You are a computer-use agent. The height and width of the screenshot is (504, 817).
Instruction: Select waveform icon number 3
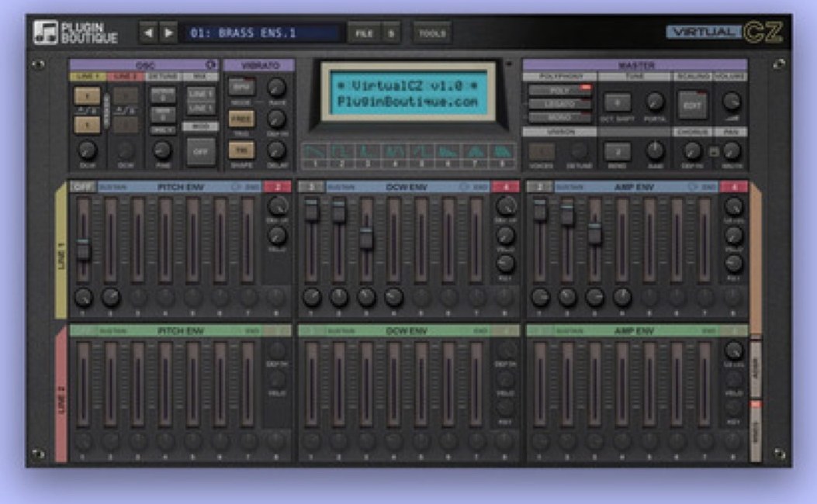coord(368,155)
